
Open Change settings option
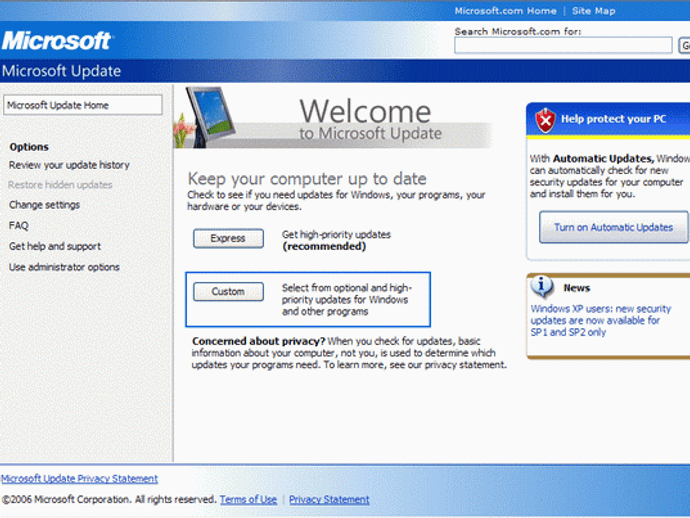point(44,205)
